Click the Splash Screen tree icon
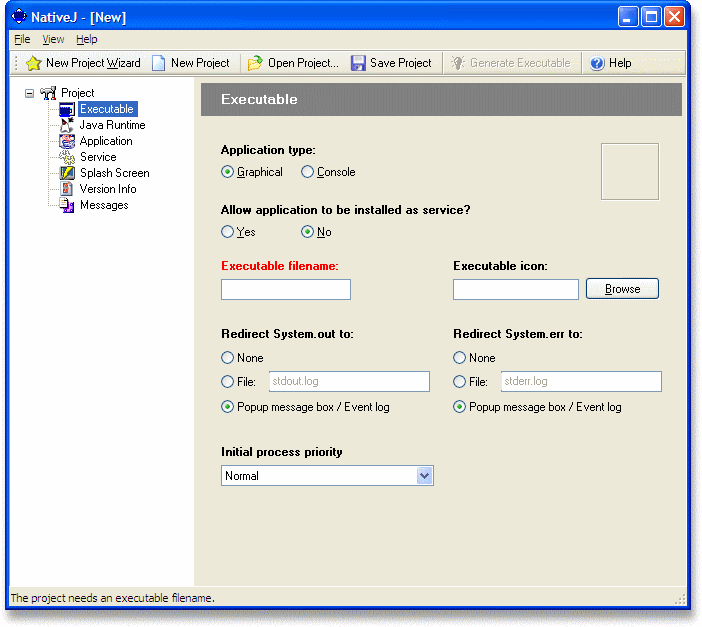This screenshot has width=702, height=627. point(67,173)
